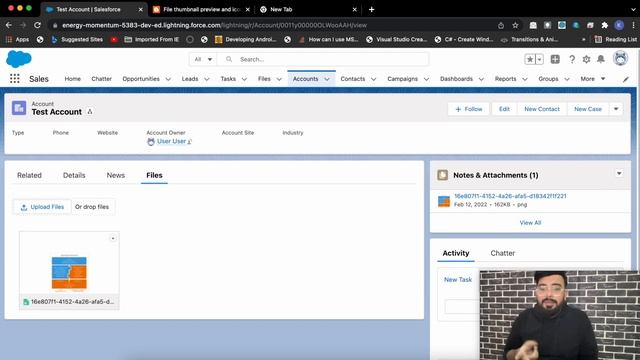Click the Account record icon
640x360 pixels.
[x=19, y=108]
